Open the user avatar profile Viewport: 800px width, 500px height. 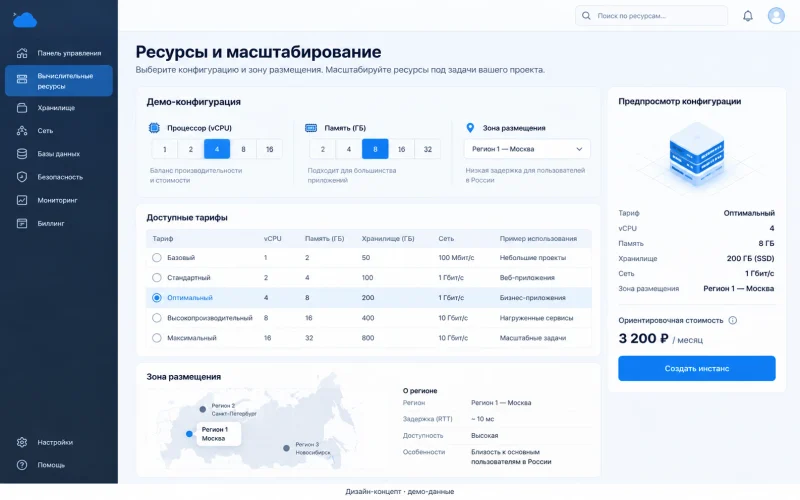[x=776, y=16]
